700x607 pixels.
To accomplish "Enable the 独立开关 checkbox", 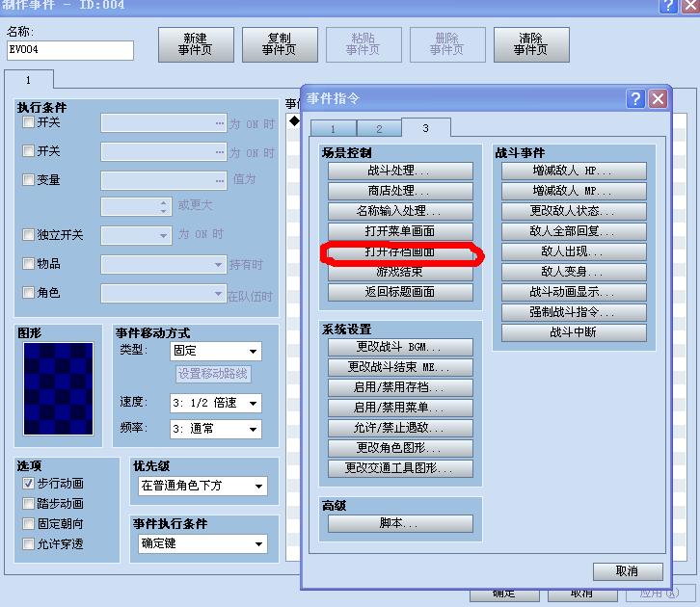I will [x=28, y=234].
